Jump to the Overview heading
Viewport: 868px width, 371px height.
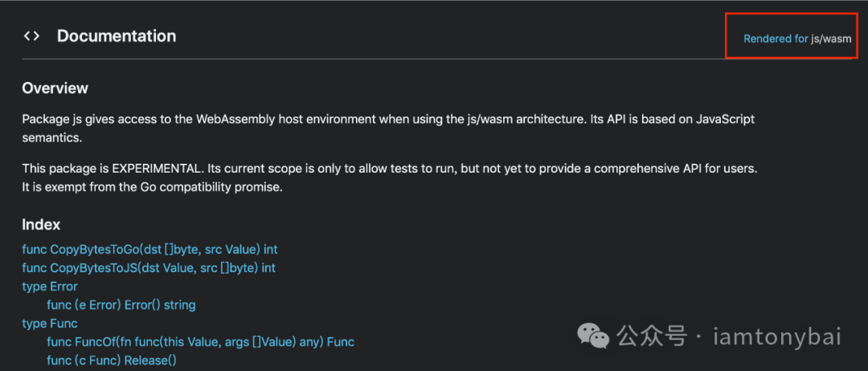click(55, 88)
